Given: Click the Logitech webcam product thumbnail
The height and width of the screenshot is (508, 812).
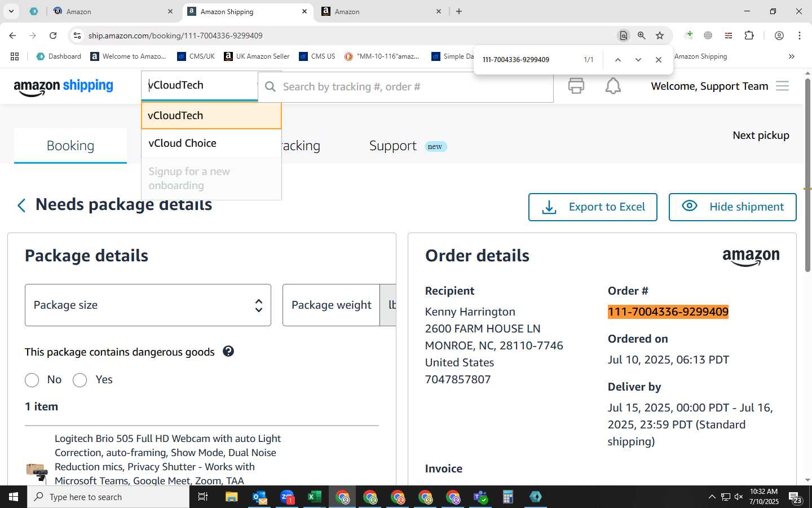Looking at the screenshot, I should (x=37, y=471).
